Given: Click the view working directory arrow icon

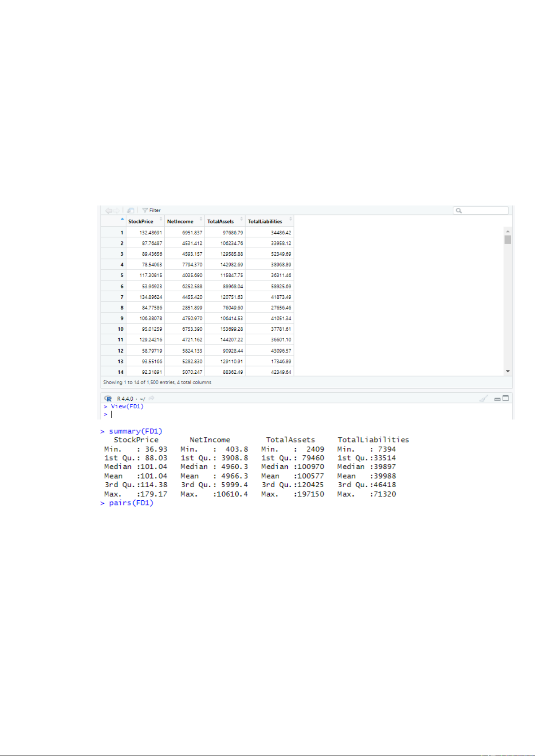Looking at the screenshot, I should [152, 398].
